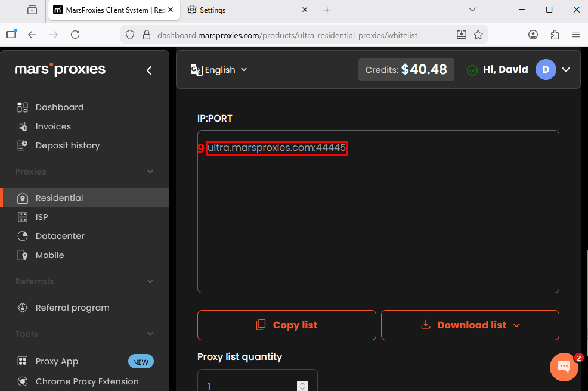Collapse the Tools section
The width and height of the screenshot is (588, 391).
(150, 334)
